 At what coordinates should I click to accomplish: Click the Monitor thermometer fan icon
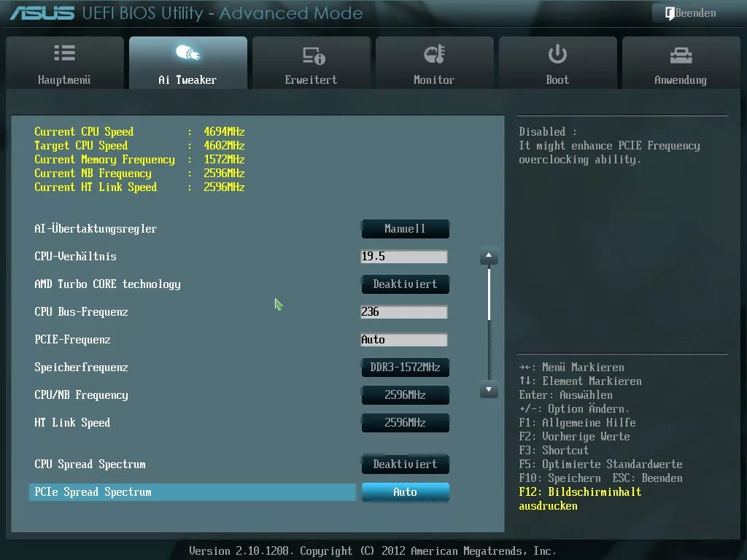click(434, 54)
